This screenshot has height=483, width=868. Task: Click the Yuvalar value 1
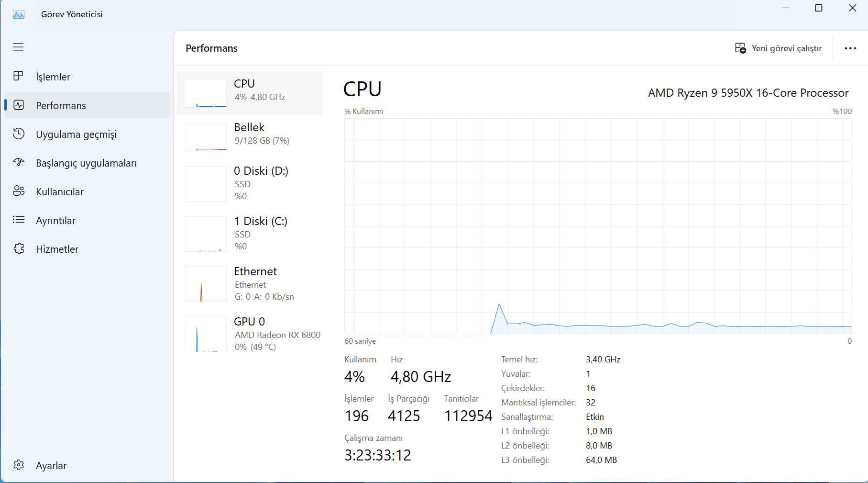tap(588, 374)
